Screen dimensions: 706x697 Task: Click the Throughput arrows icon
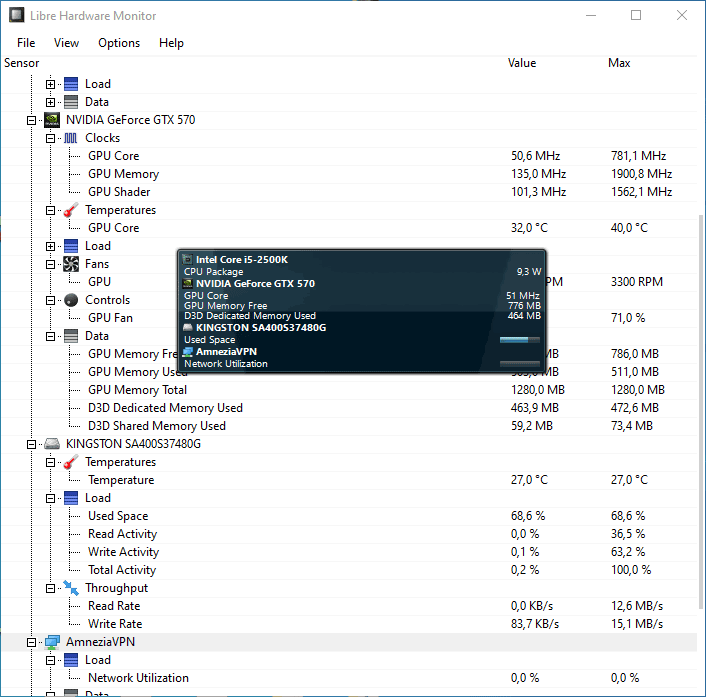71,588
